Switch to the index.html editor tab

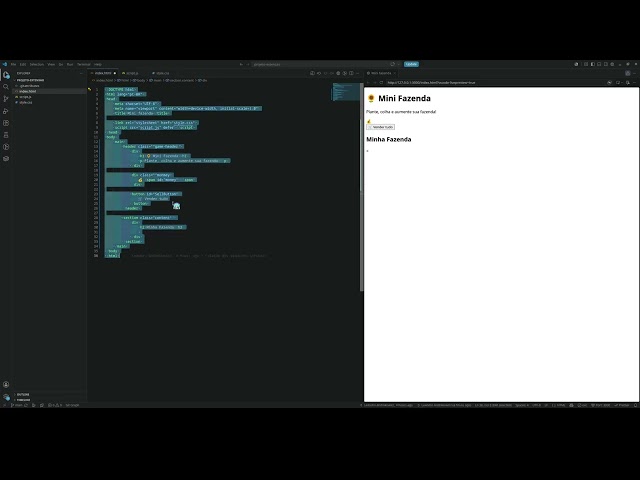pos(104,73)
